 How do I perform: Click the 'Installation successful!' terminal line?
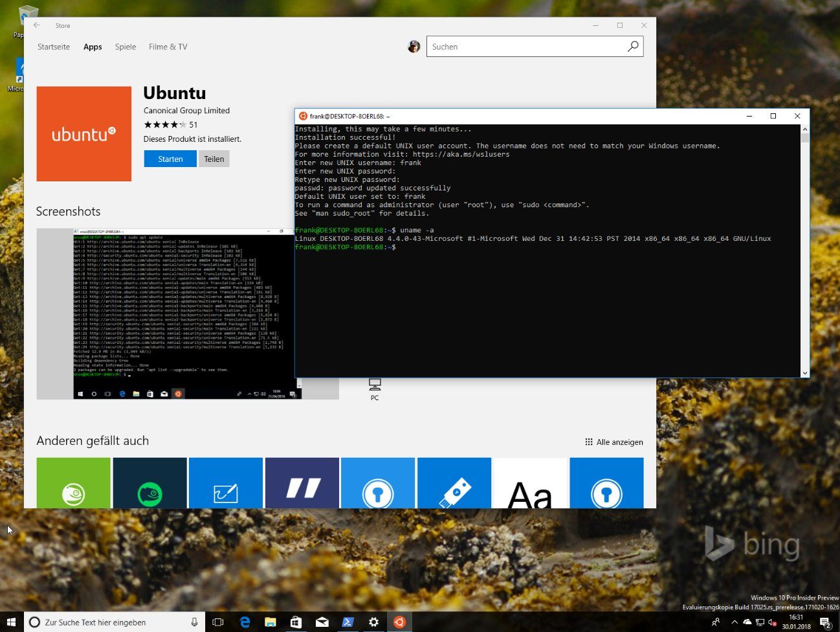[x=345, y=137]
